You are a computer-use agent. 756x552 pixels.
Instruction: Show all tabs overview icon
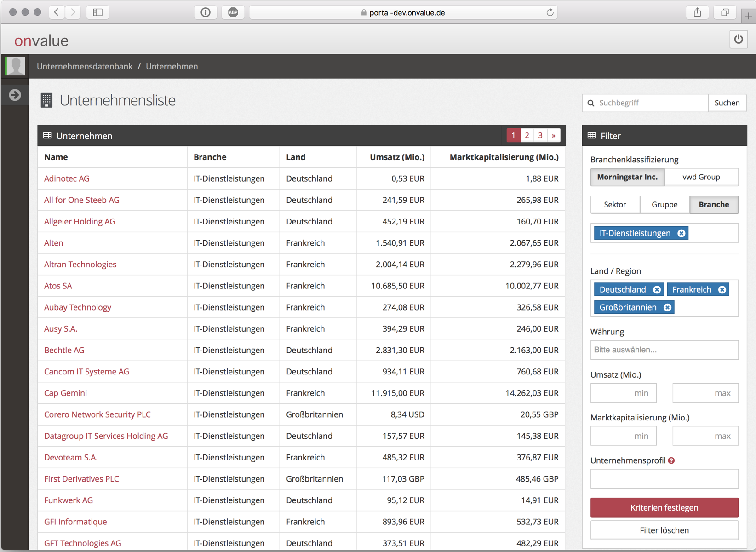pyautogui.click(x=725, y=12)
